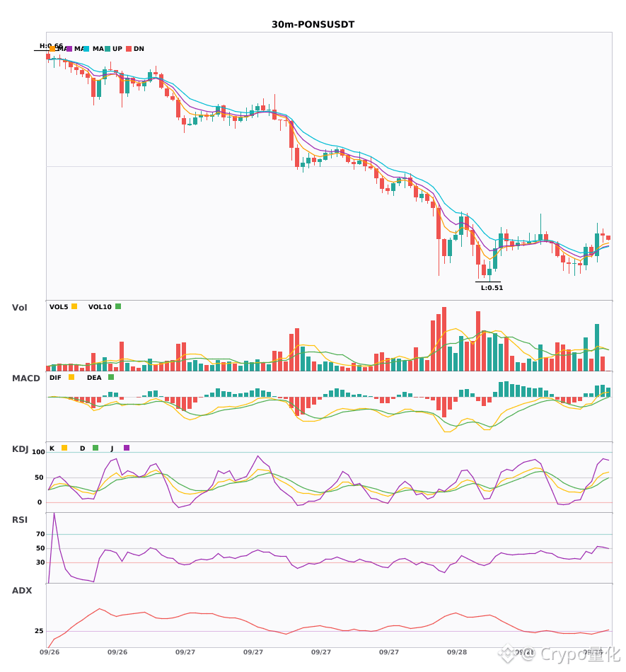Click the H:0.66 high price label

pyautogui.click(x=51, y=46)
